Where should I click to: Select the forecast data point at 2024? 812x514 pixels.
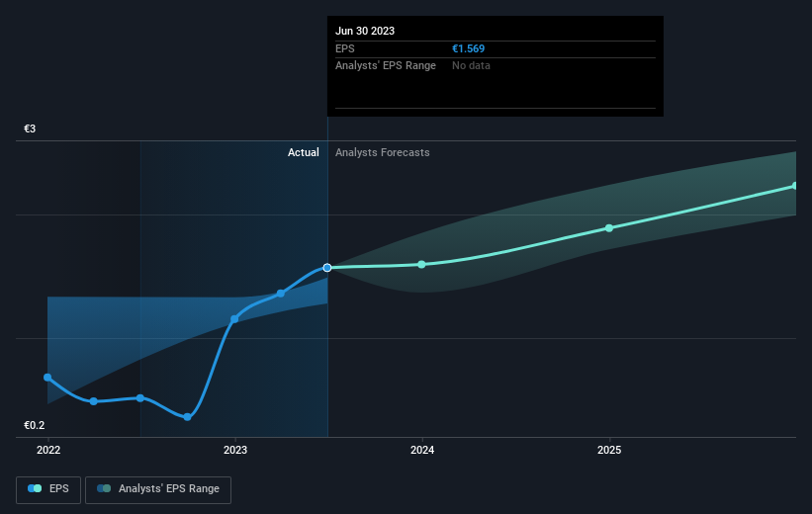pos(421,265)
